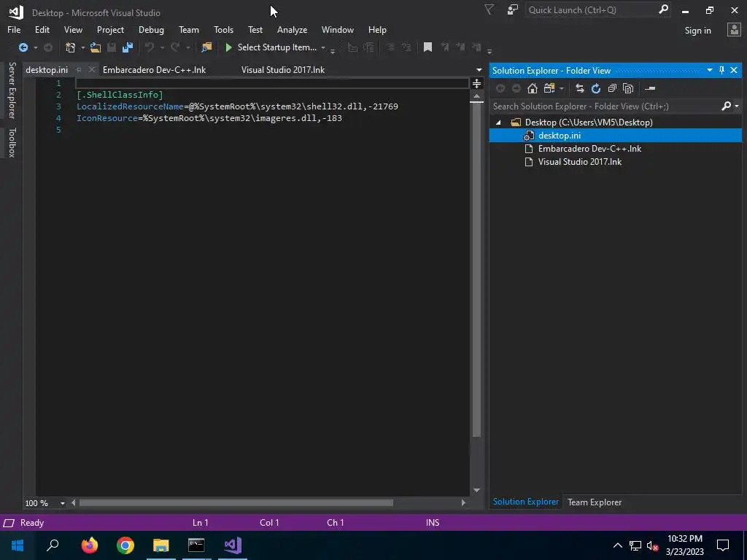Screen dimensions: 747x560
Task: Click the Solution Explorer search magnifier icon
Action: [x=726, y=106]
